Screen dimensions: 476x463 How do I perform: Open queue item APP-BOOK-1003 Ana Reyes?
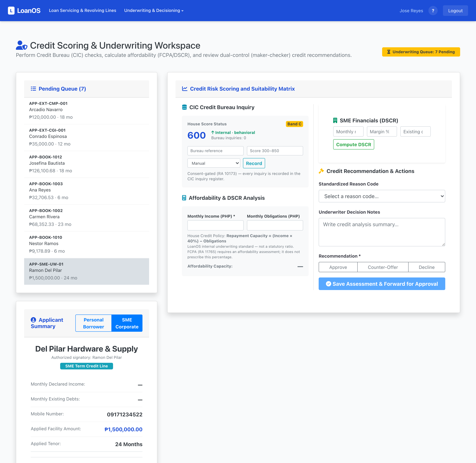click(87, 191)
